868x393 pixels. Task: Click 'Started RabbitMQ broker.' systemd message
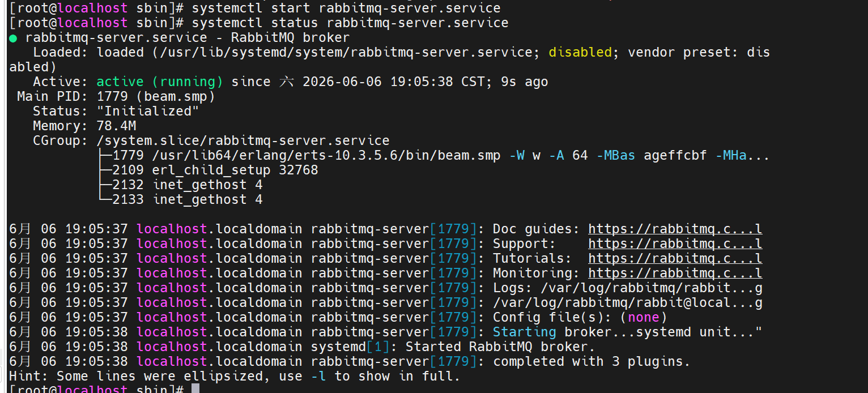pos(500,347)
